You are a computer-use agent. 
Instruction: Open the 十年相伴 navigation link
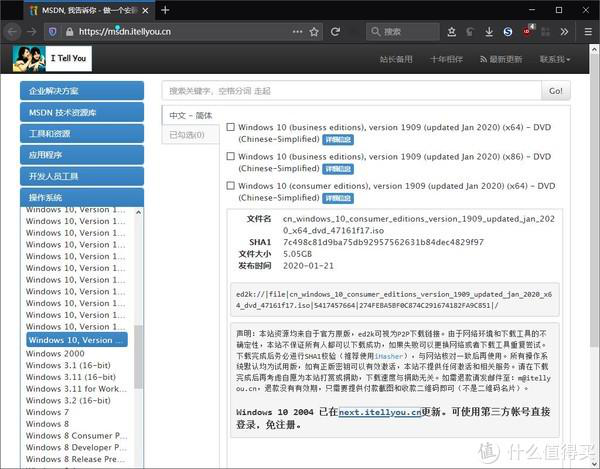[446, 59]
